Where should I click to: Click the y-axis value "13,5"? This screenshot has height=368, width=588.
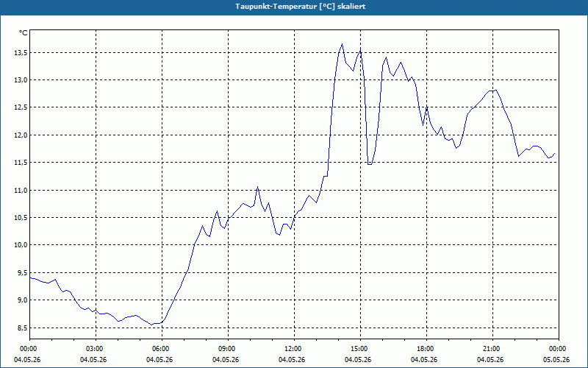click(x=21, y=52)
